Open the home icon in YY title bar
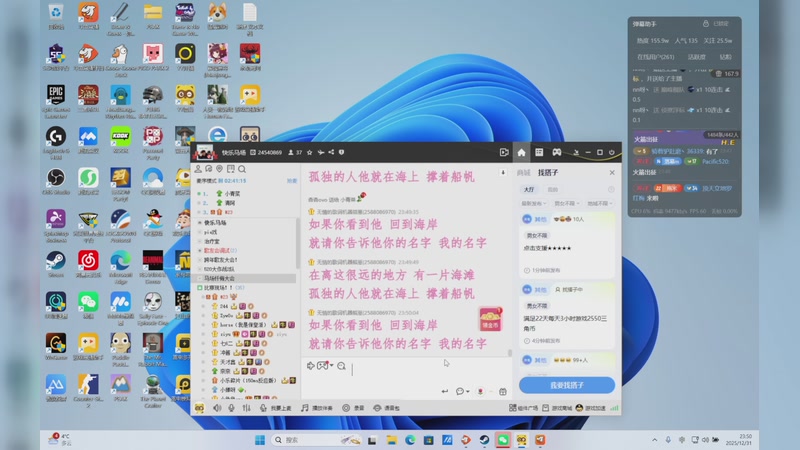The width and height of the screenshot is (800, 450). coord(521,152)
